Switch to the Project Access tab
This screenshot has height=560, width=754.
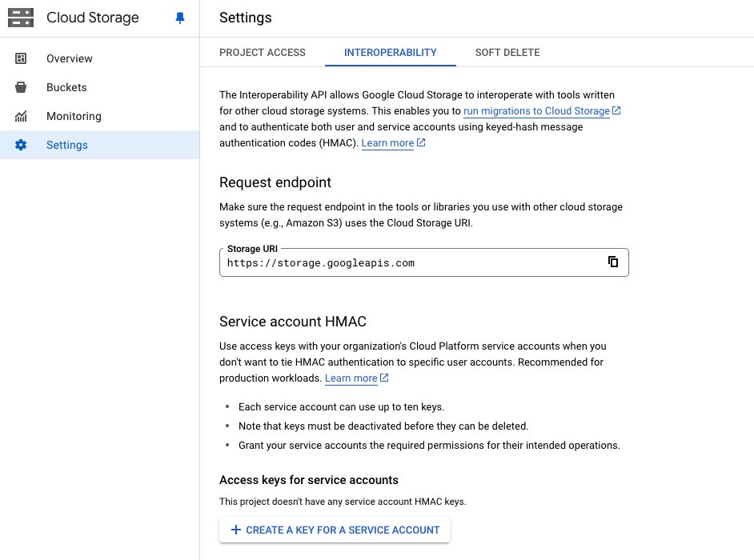click(x=263, y=52)
